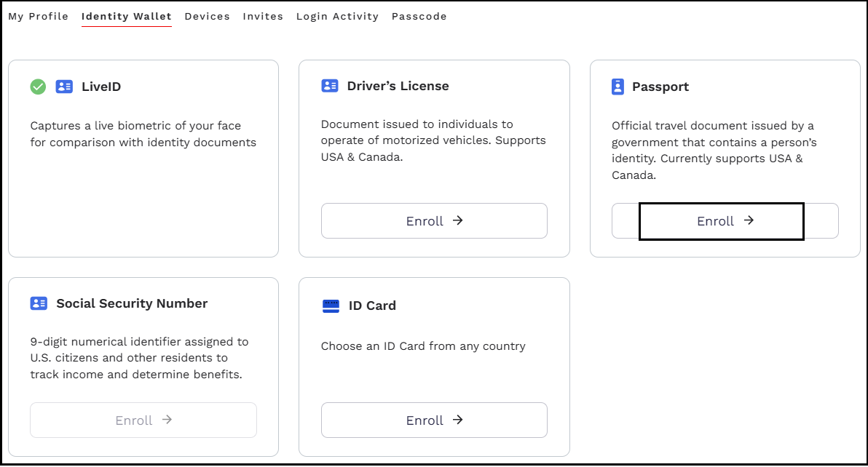Click the green LiveID verified checkmark icon
Image resolution: width=868 pixels, height=467 pixels.
pyautogui.click(x=38, y=87)
